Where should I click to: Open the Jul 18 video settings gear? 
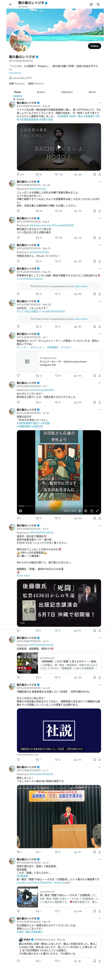(86, 511)
